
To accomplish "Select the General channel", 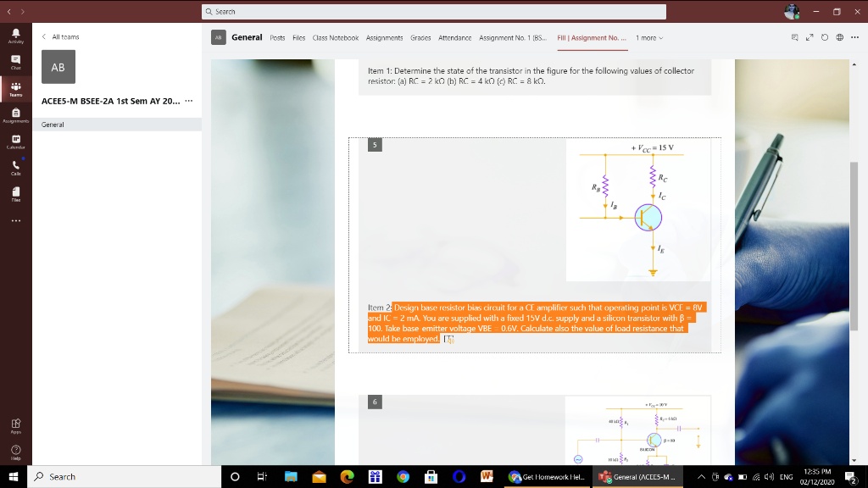I will tap(117, 125).
